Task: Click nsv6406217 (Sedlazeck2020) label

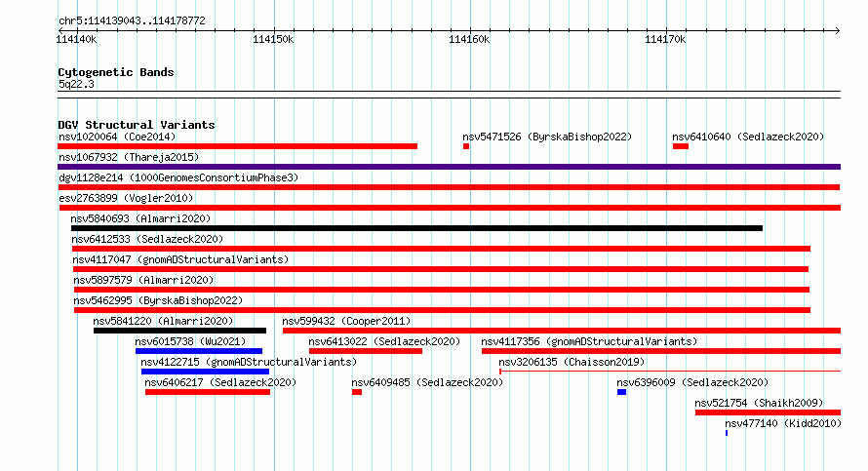Action: pos(220,382)
